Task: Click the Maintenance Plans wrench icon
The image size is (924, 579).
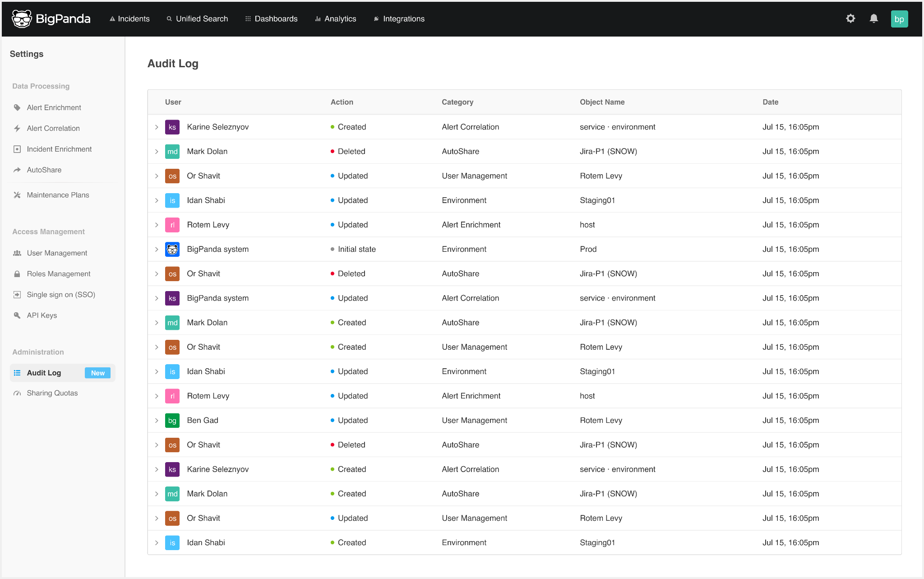Action: 17,195
